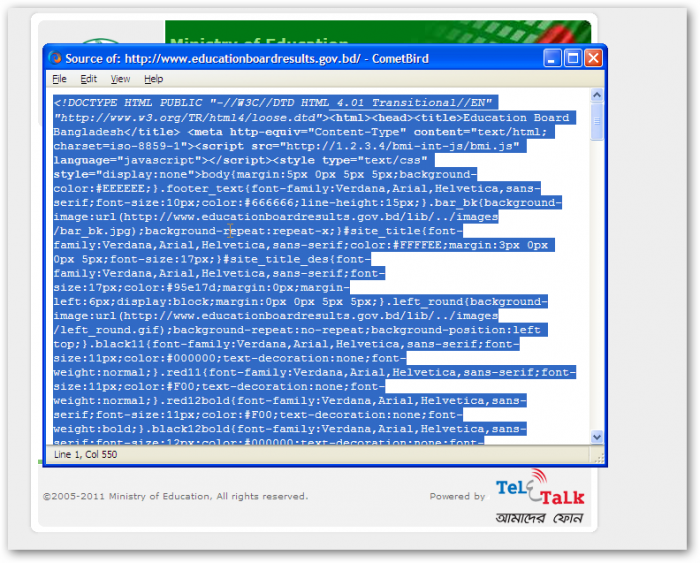This screenshot has width=700, height=563.
Task: Click '/bar_bk.jpg' text in source code
Action: [94, 231]
